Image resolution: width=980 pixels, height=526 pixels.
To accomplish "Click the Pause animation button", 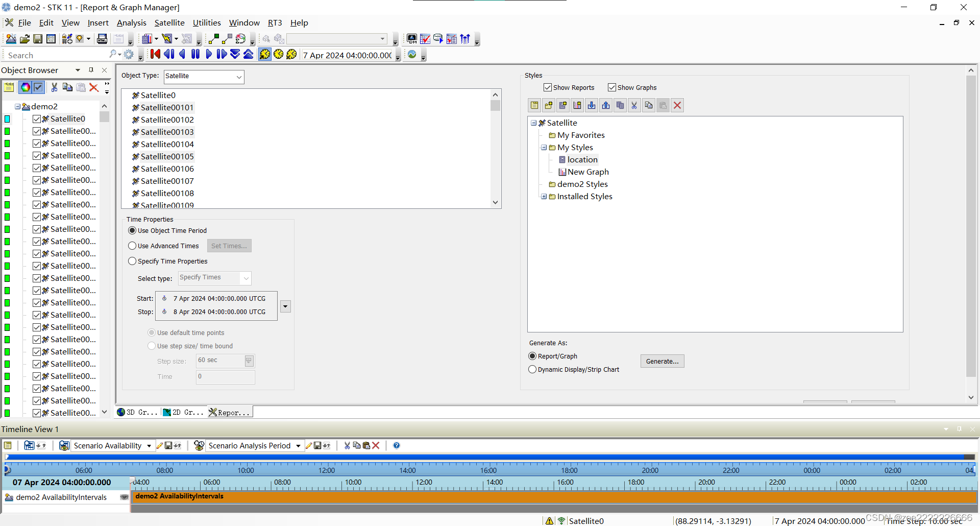I will click(x=195, y=54).
